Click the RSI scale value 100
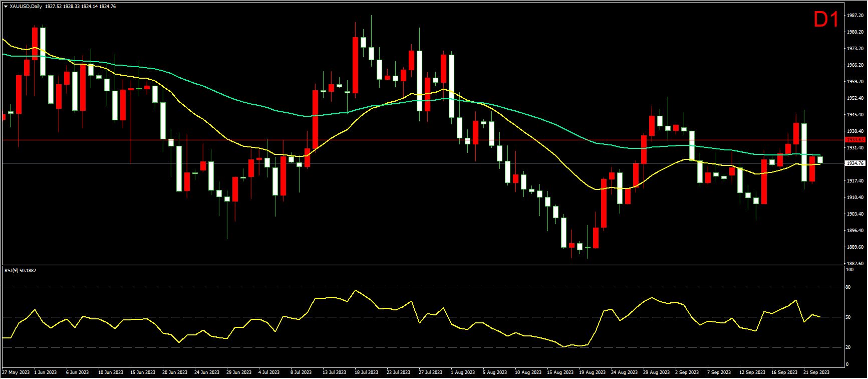The width and height of the screenshot is (868, 379). pos(849,270)
